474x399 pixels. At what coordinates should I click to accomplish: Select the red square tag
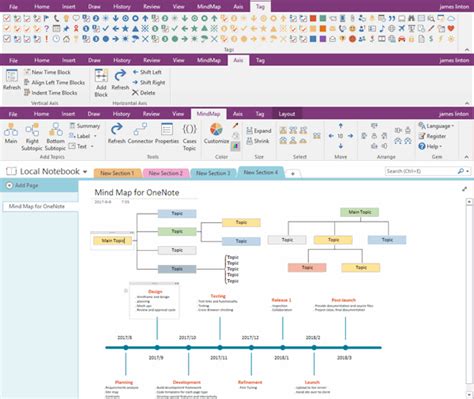tap(313, 18)
